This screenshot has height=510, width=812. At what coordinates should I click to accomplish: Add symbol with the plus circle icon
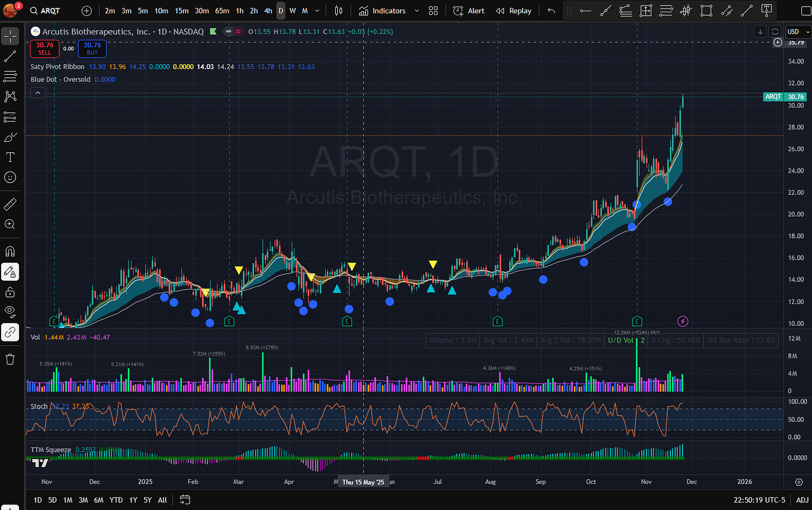(86, 11)
